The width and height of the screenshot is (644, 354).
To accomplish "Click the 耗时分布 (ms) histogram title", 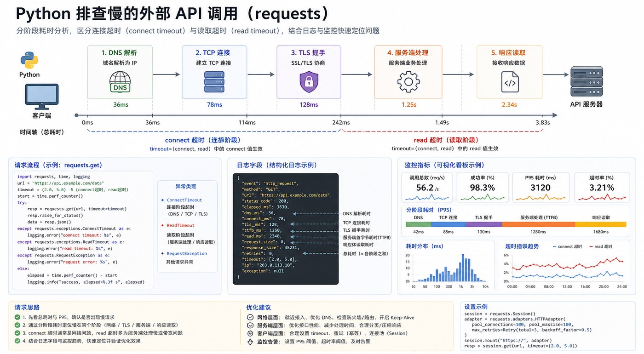I will click(425, 246).
